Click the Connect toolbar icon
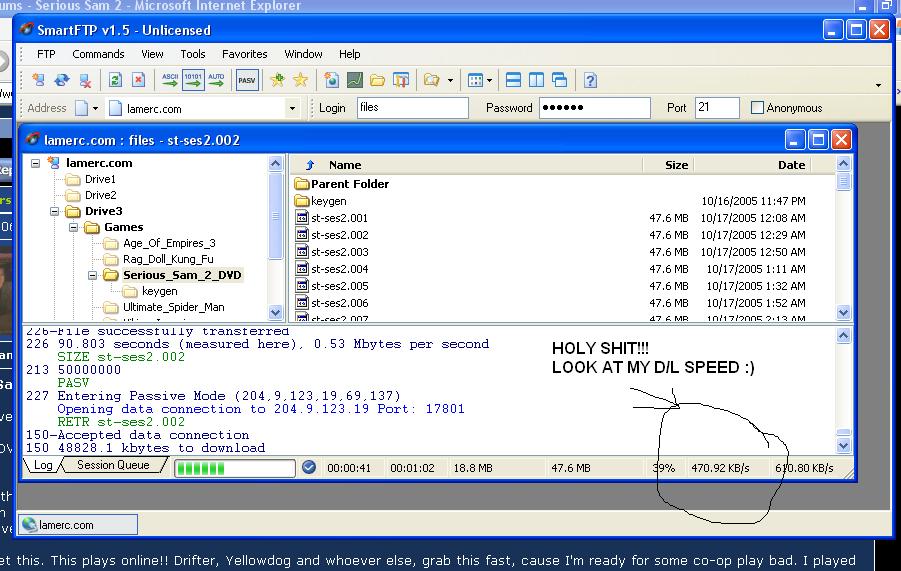The image size is (901, 571). coord(38,80)
